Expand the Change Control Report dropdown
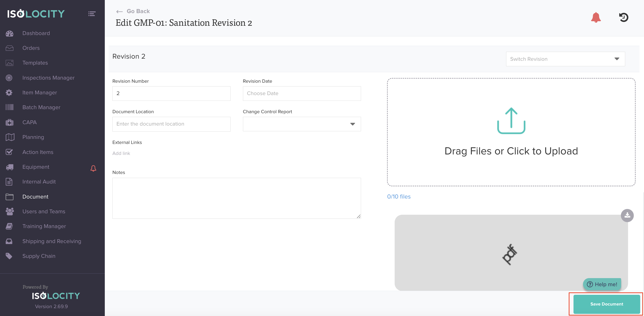The width and height of the screenshot is (644, 316). (x=302, y=124)
